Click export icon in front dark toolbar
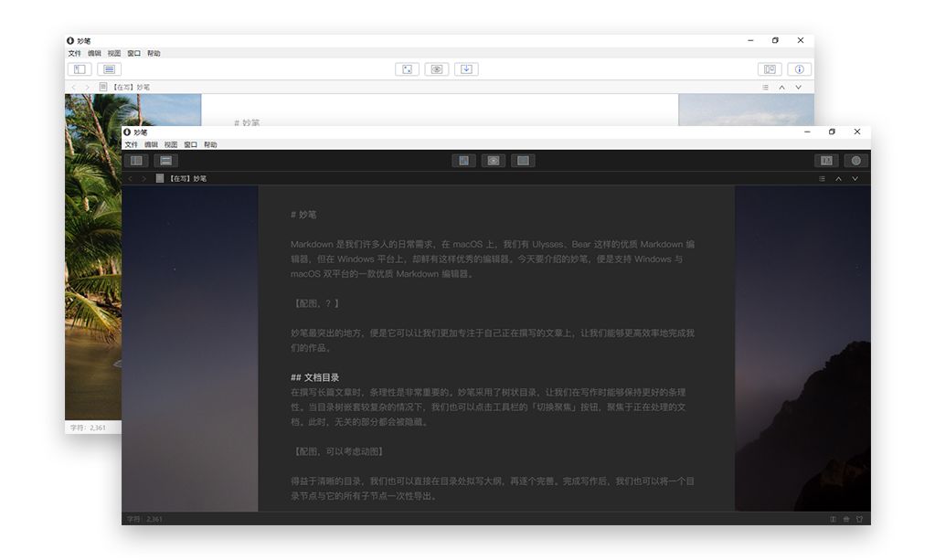This screenshot has height=560, width=935. 523,160
